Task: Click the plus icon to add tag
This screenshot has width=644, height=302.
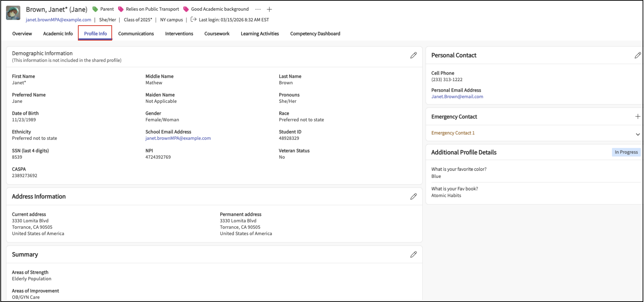Action: point(269,9)
